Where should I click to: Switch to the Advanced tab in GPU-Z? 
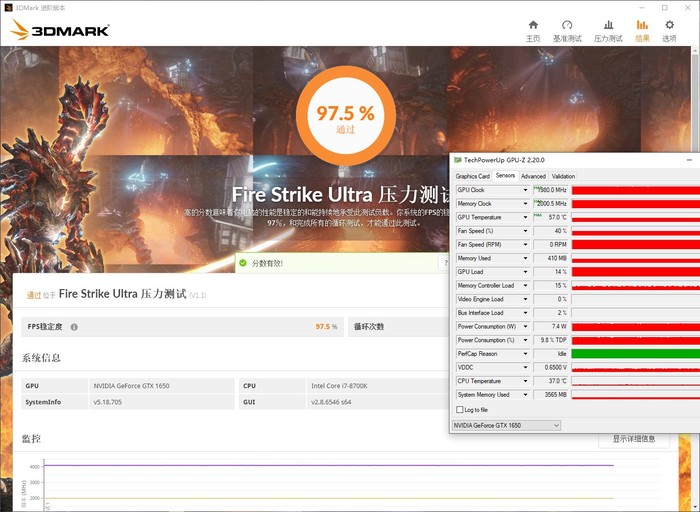pyautogui.click(x=533, y=176)
